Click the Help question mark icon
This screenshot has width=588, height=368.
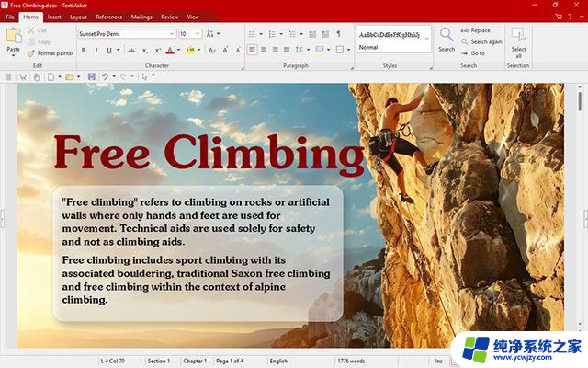570,17
